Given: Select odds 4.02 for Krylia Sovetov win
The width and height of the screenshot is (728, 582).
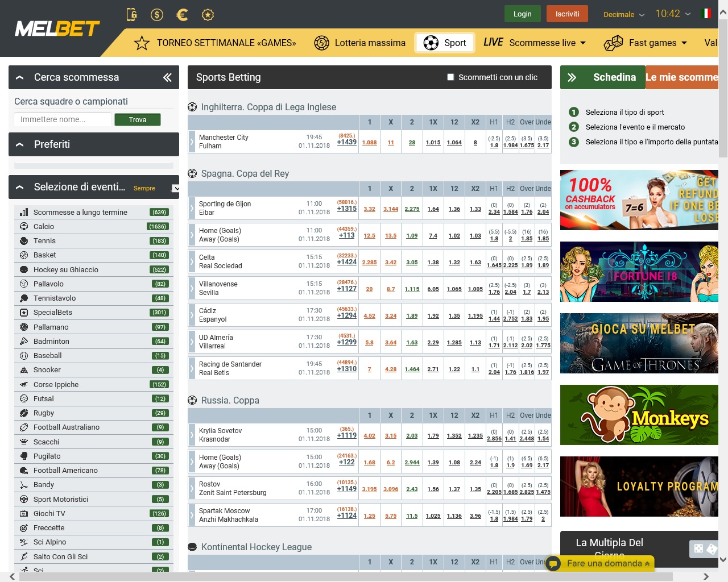Looking at the screenshot, I should pos(369,435).
